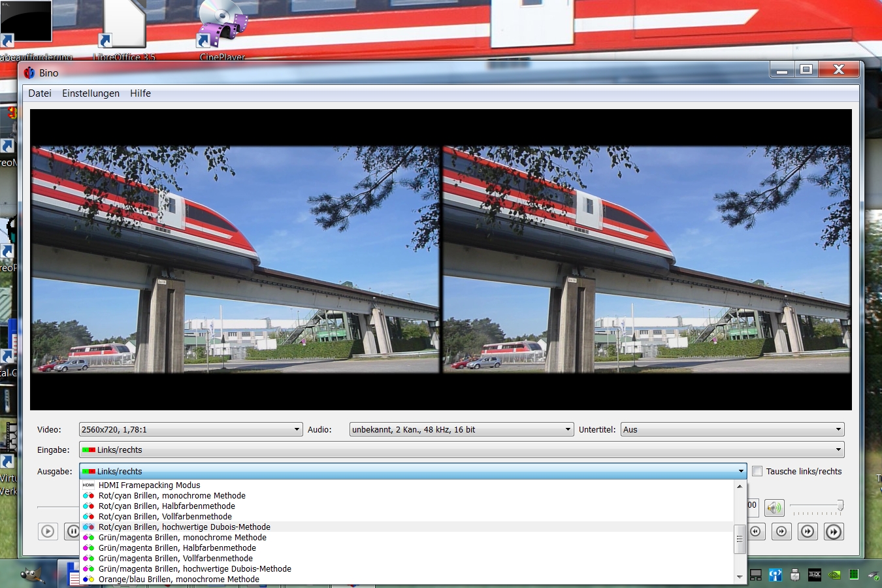The height and width of the screenshot is (588, 882).
Task: Click the volume slider handle
Action: [840, 505]
